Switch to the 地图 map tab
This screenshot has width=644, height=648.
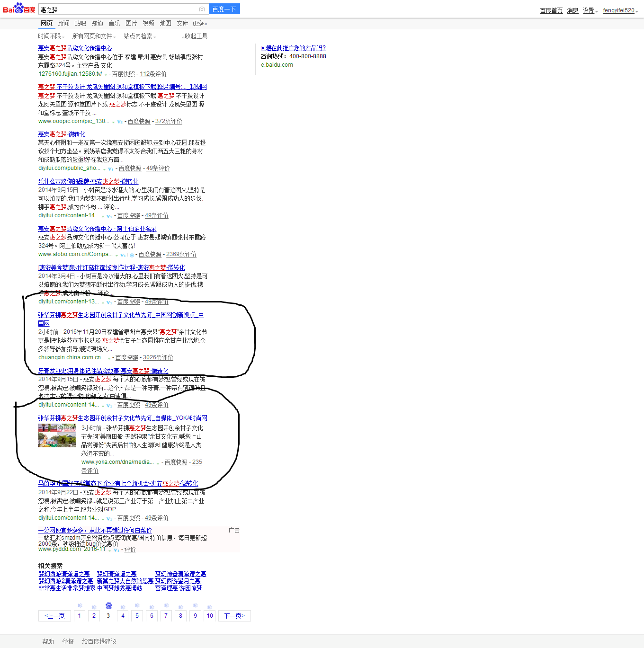[165, 23]
